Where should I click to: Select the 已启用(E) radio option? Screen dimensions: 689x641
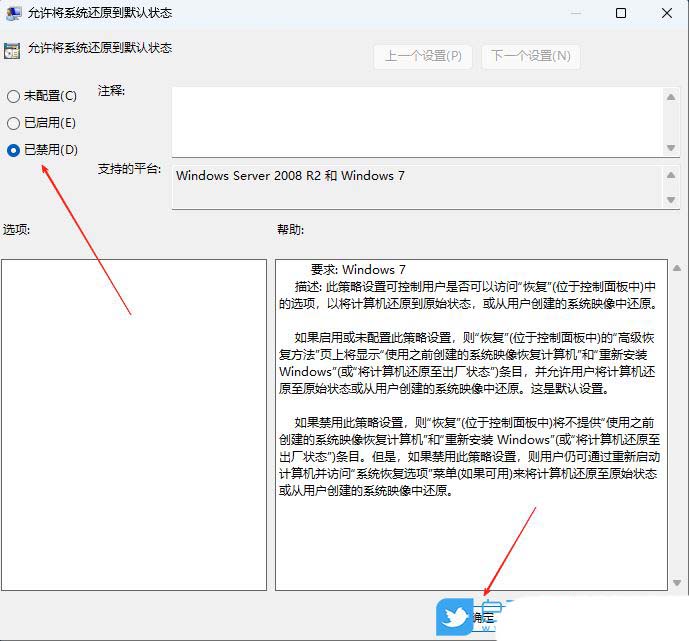pyautogui.click(x=13, y=123)
